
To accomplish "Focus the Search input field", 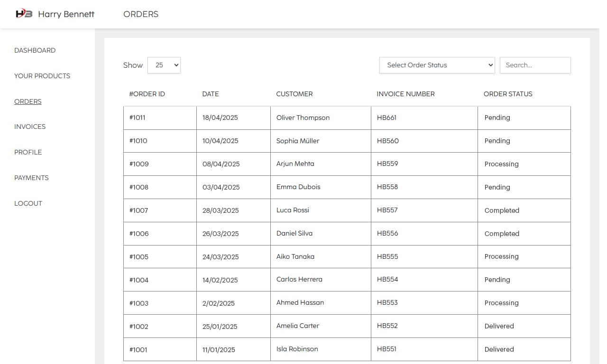I will (535, 65).
